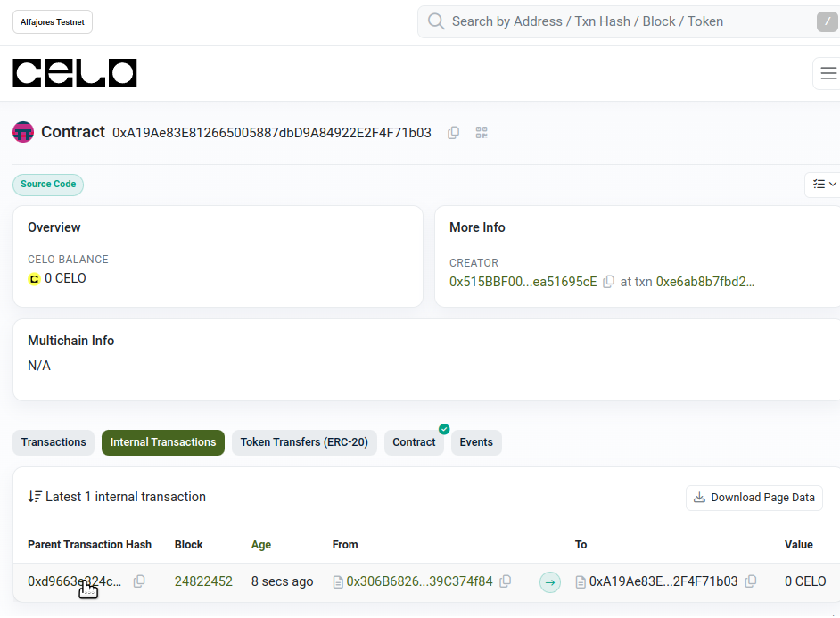This screenshot has width=840, height=618.
Task: Copy the From address 0x306B6826
Action: pos(506,581)
